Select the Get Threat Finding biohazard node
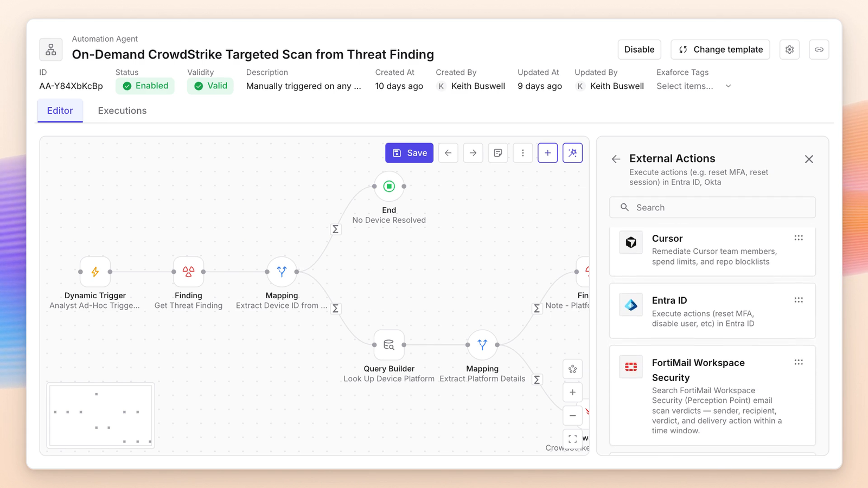Screen dimensions: 868x488 [188, 272]
